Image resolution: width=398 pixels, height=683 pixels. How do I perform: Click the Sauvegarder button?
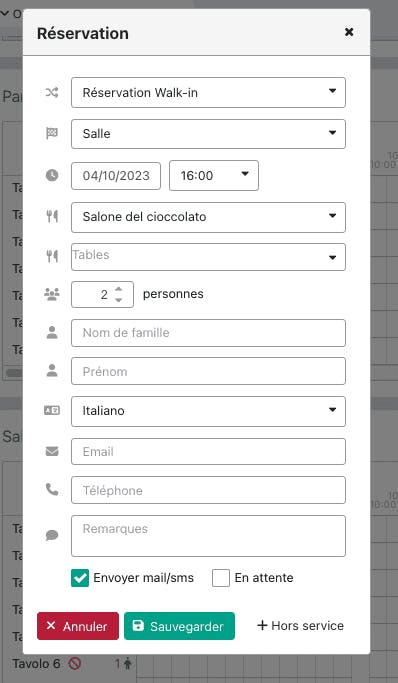(179, 626)
